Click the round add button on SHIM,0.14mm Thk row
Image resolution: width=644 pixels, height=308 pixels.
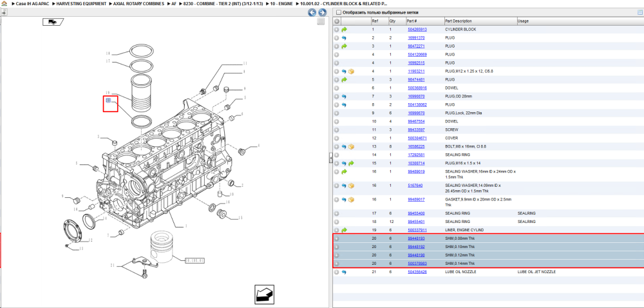[337, 264]
